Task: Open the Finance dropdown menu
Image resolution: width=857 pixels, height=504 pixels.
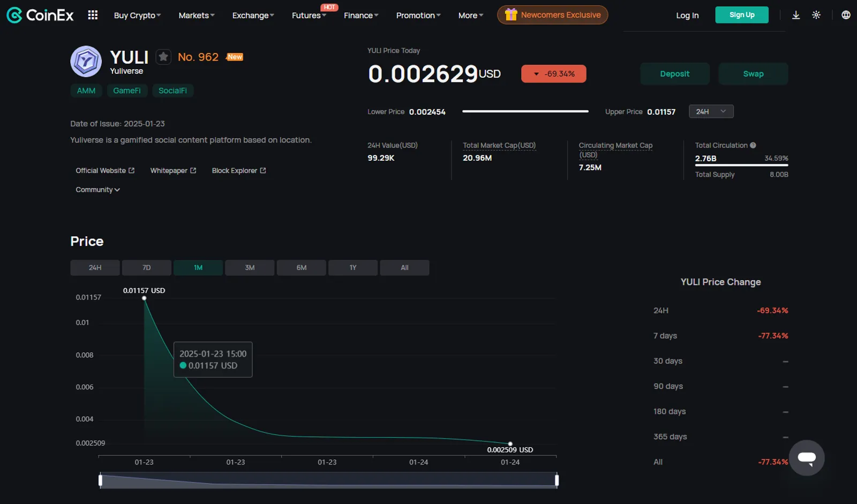Action: coord(361,16)
